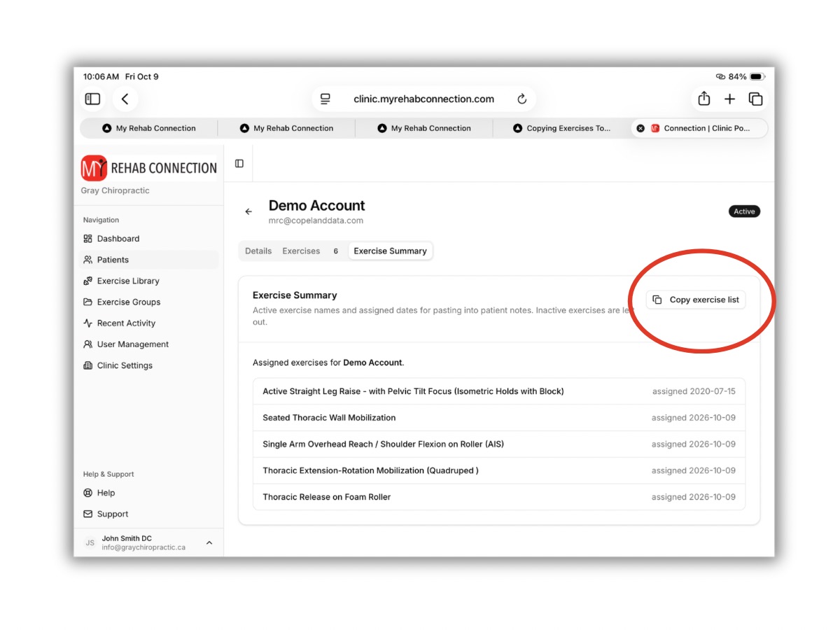Image resolution: width=840 pixels, height=630 pixels.
Task: Click the Copy exercise list button
Action: (x=696, y=300)
